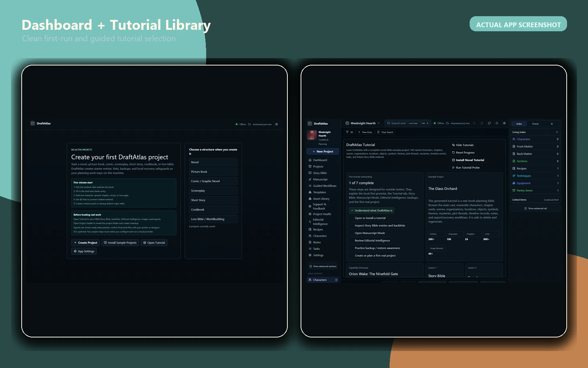Choose the Short Story structure

[213, 200]
